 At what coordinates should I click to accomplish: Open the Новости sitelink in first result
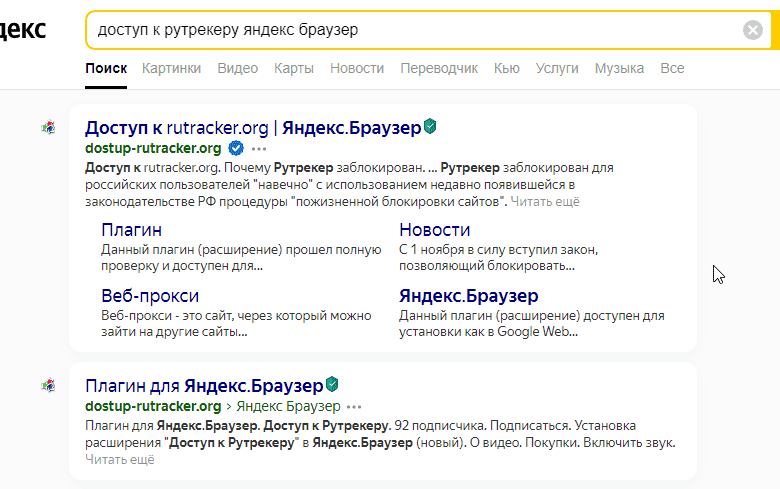[x=434, y=230]
